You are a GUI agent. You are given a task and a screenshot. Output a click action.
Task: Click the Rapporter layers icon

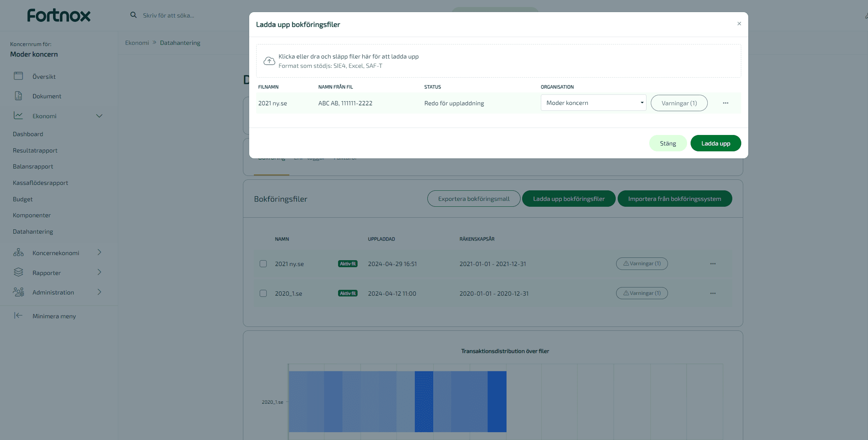(x=18, y=272)
